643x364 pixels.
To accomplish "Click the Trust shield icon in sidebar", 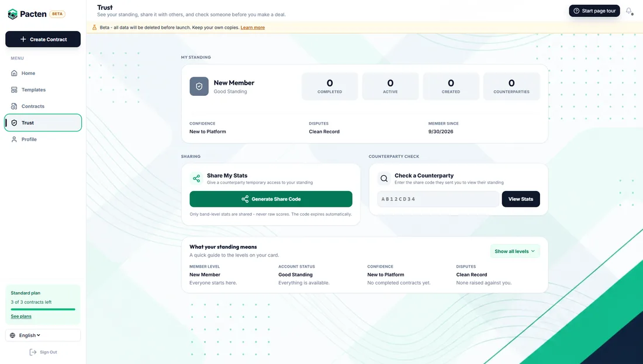I will coord(14,123).
